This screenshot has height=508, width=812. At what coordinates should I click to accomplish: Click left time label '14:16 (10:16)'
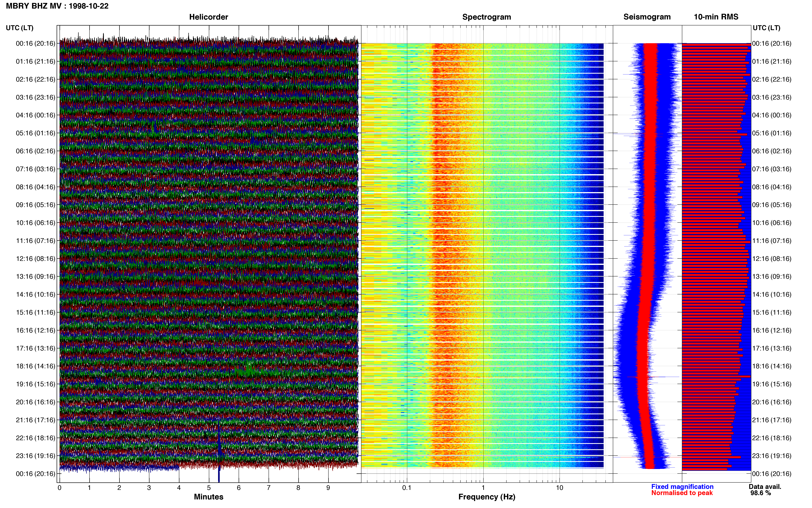pos(36,295)
